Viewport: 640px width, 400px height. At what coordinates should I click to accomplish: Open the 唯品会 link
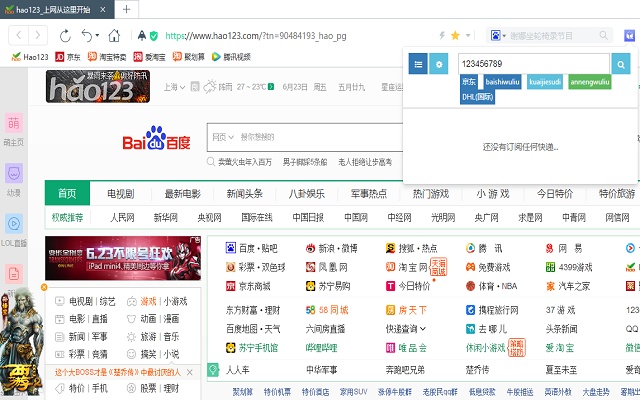pos(406,348)
